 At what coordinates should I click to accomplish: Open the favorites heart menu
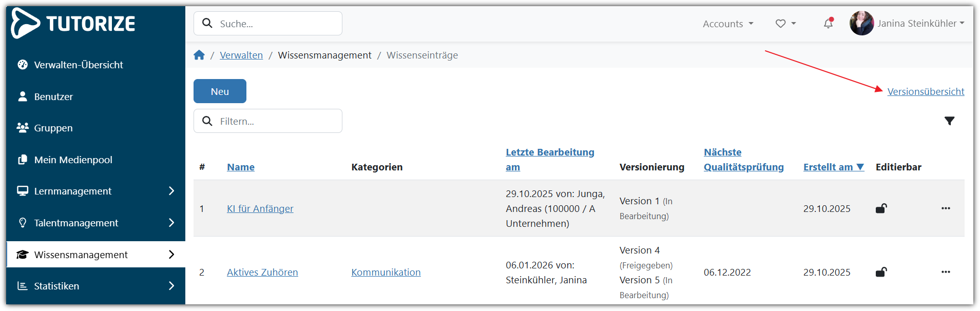pyautogui.click(x=785, y=24)
